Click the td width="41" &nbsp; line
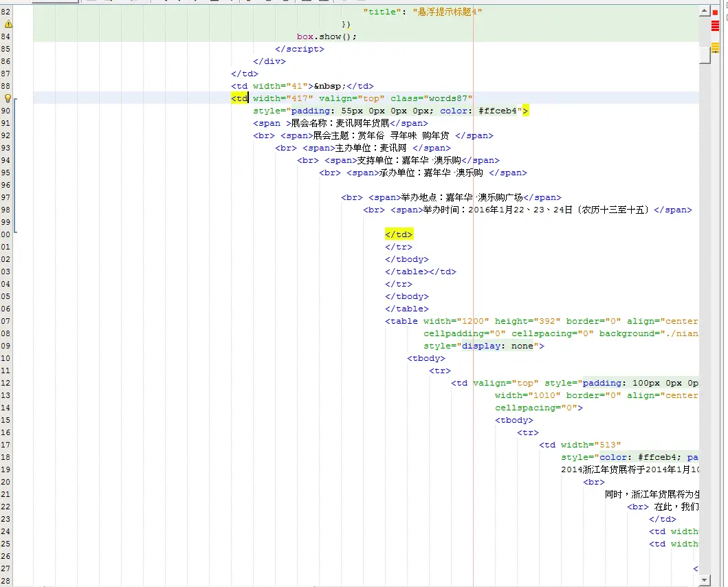 [x=302, y=86]
